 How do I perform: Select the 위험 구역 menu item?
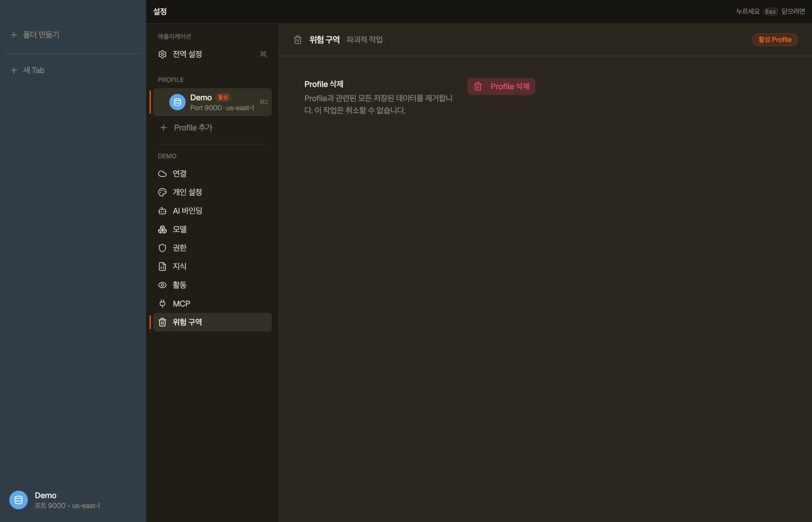212,322
